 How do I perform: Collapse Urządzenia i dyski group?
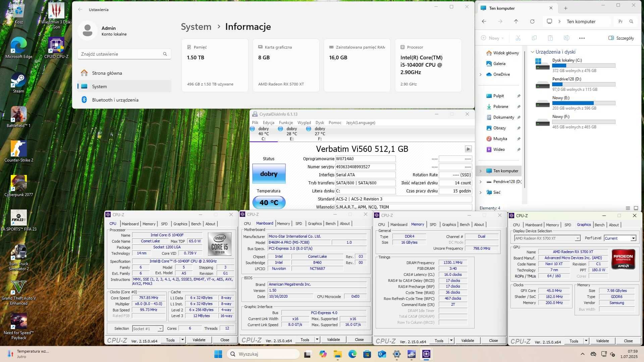pos(532,52)
